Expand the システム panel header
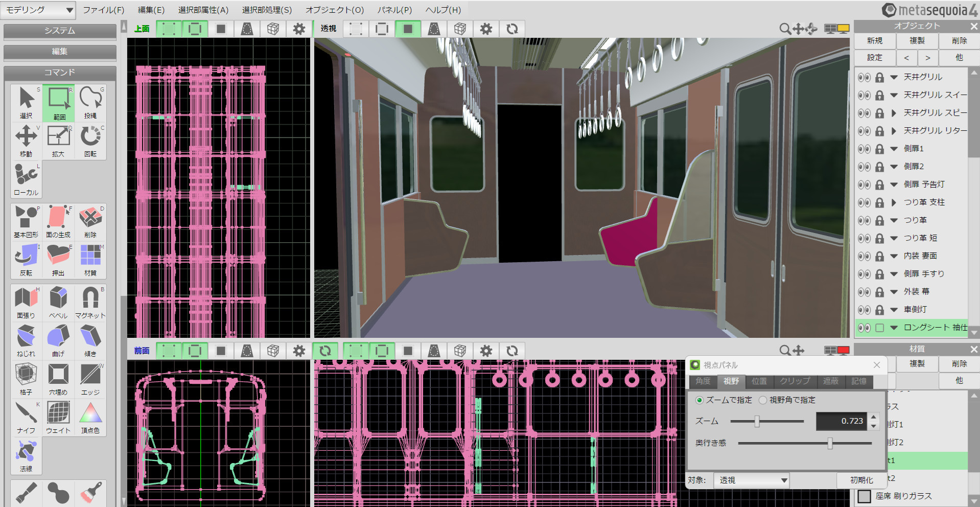This screenshot has height=507, width=980. tap(60, 31)
